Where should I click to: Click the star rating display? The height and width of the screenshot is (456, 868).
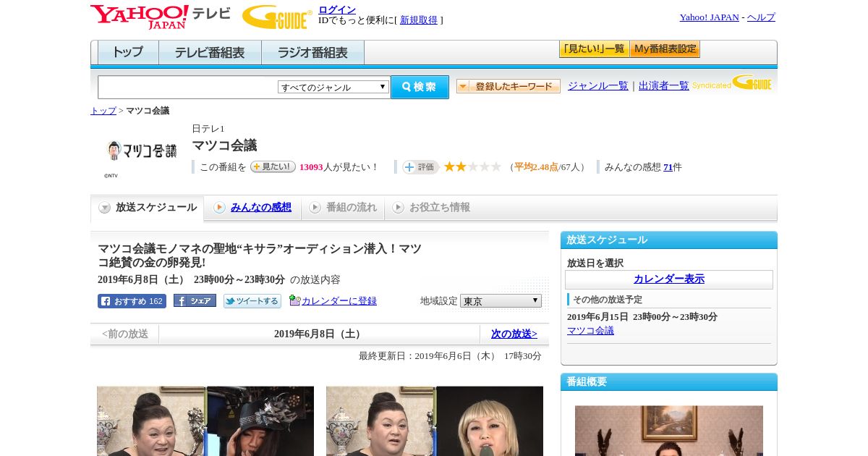coord(472,167)
